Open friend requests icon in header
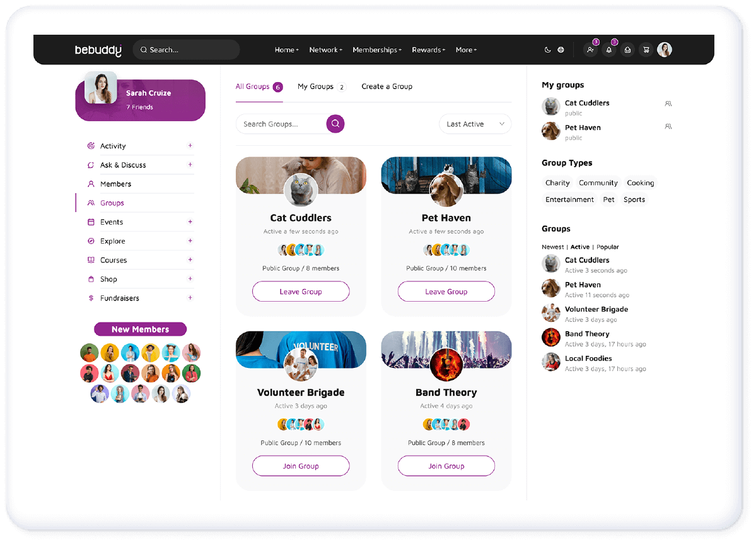The height and width of the screenshot is (544, 756). coord(590,50)
